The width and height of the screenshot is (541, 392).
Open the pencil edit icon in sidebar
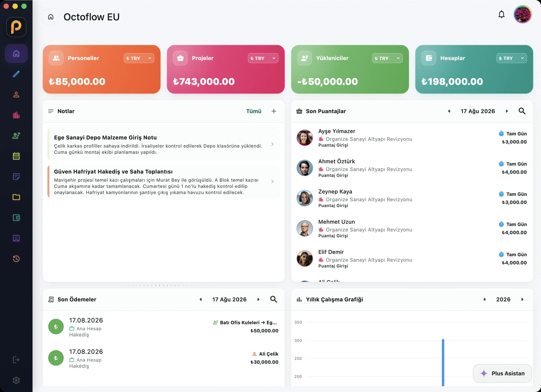click(16, 74)
